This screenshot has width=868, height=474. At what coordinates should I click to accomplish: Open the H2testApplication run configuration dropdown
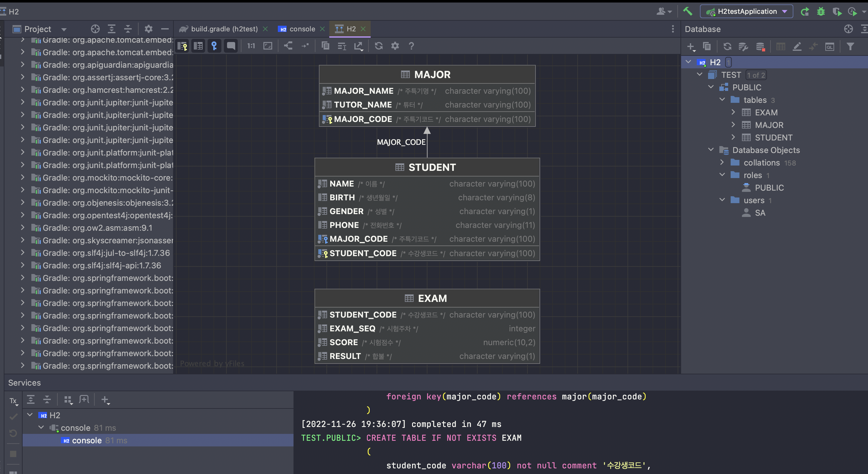coord(746,12)
